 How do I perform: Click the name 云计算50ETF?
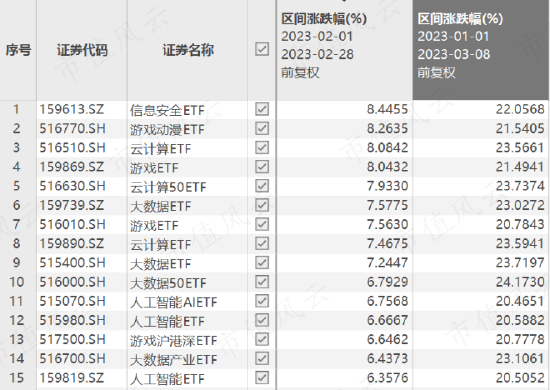coord(168,187)
